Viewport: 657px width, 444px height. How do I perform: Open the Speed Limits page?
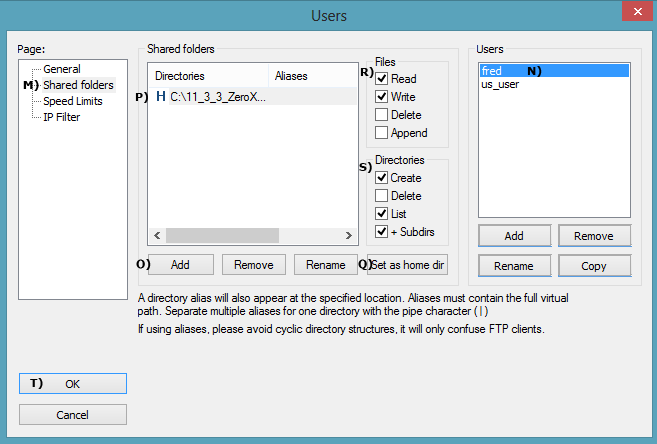pyautogui.click(x=72, y=101)
